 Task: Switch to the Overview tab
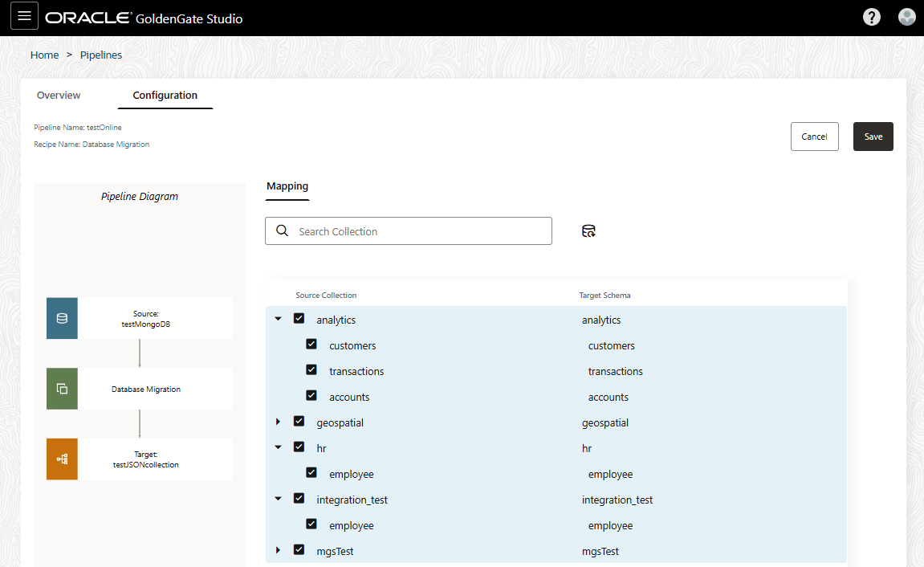click(x=58, y=95)
